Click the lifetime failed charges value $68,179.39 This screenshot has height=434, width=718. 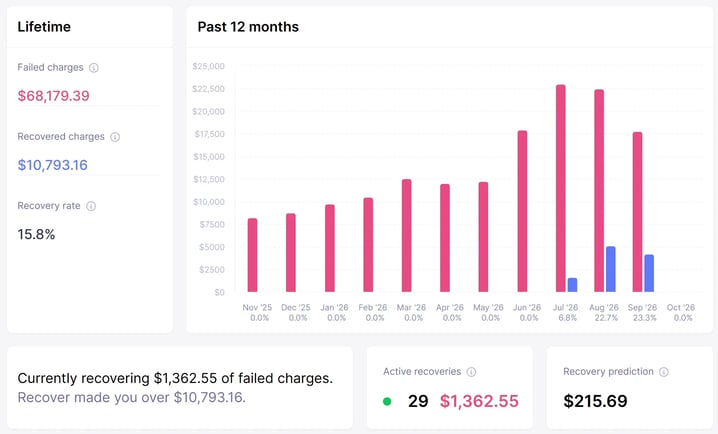[x=54, y=96]
